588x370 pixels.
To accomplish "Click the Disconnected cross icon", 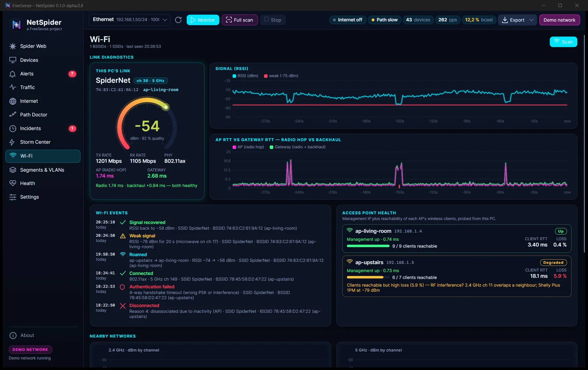I will pos(123,306).
